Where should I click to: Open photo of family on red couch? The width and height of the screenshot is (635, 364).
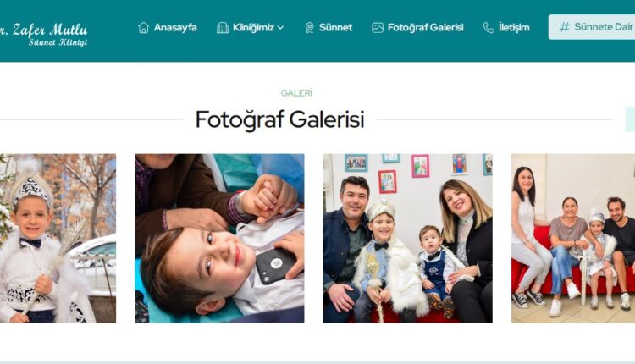coord(573,239)
